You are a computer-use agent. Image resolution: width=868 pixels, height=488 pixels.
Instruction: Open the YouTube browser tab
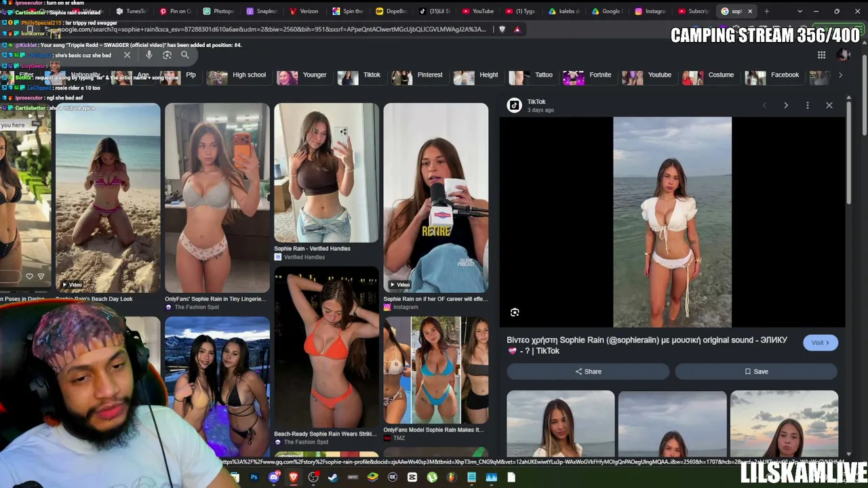(x=478, y=11)
